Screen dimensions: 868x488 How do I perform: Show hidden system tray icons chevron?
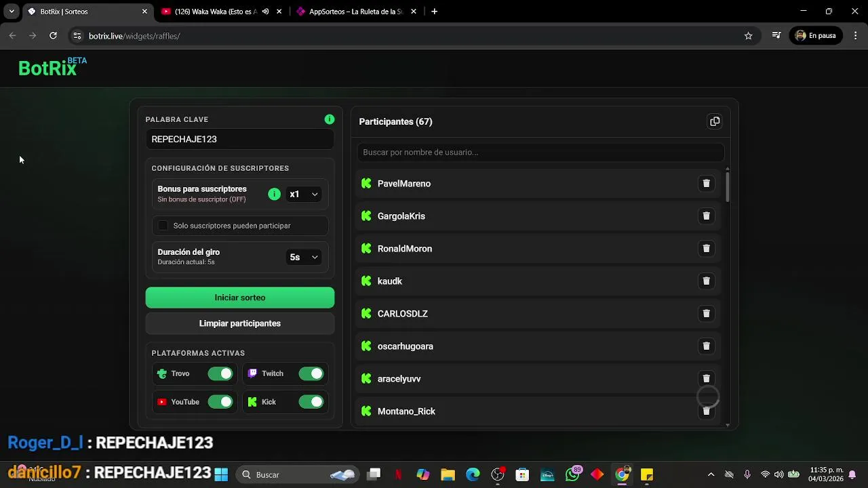[711, 474]
